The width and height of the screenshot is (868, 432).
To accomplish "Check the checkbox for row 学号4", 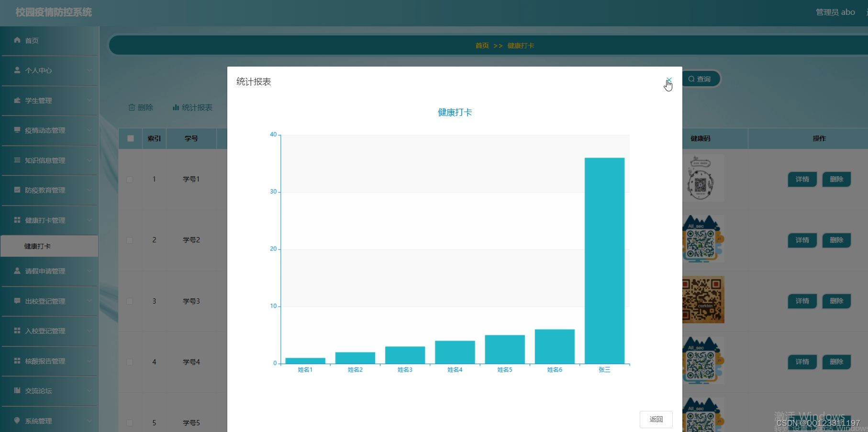I will tap(130, 362).
